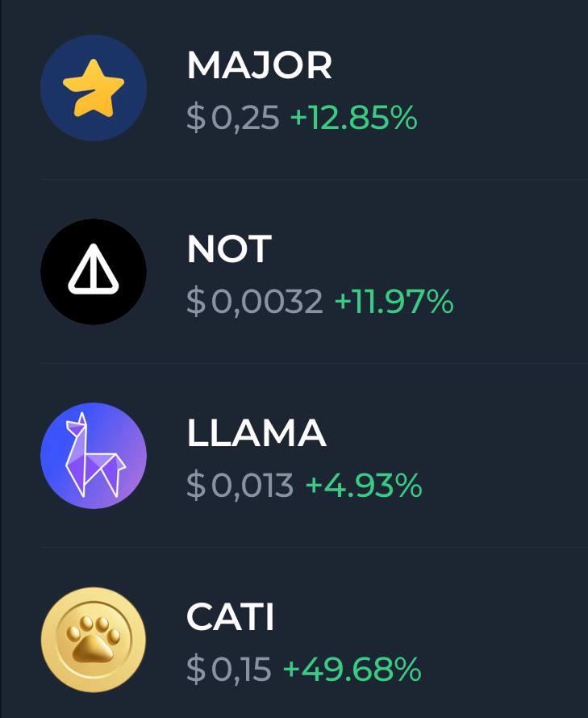
Task: Select the CATI token name
Action: tap(231, 617)
